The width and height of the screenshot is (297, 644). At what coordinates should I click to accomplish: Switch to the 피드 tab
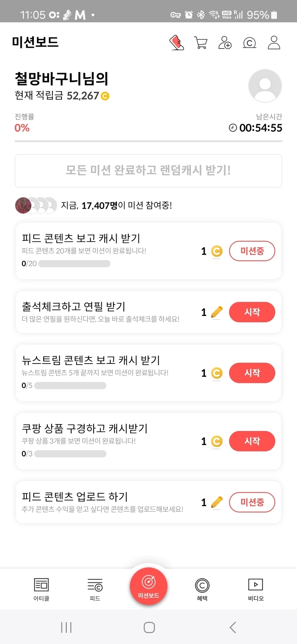pyautogui.click(x=95, y=589)
